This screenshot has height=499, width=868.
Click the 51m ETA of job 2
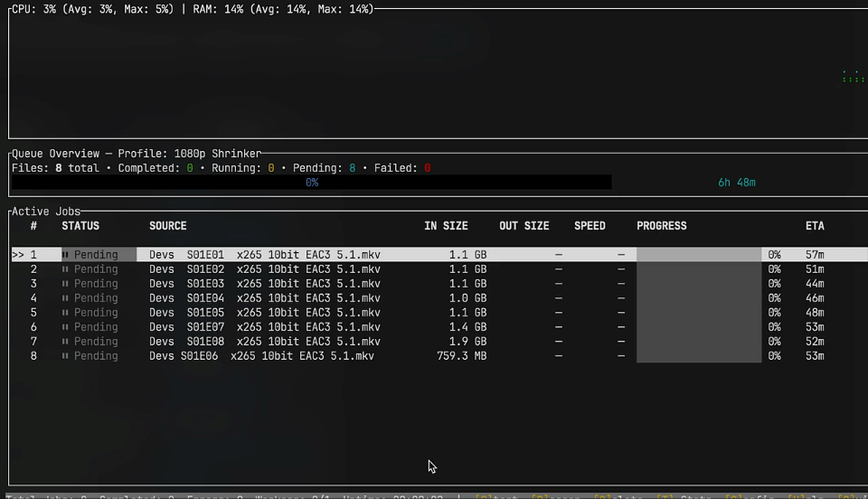[x=815, y=269]
